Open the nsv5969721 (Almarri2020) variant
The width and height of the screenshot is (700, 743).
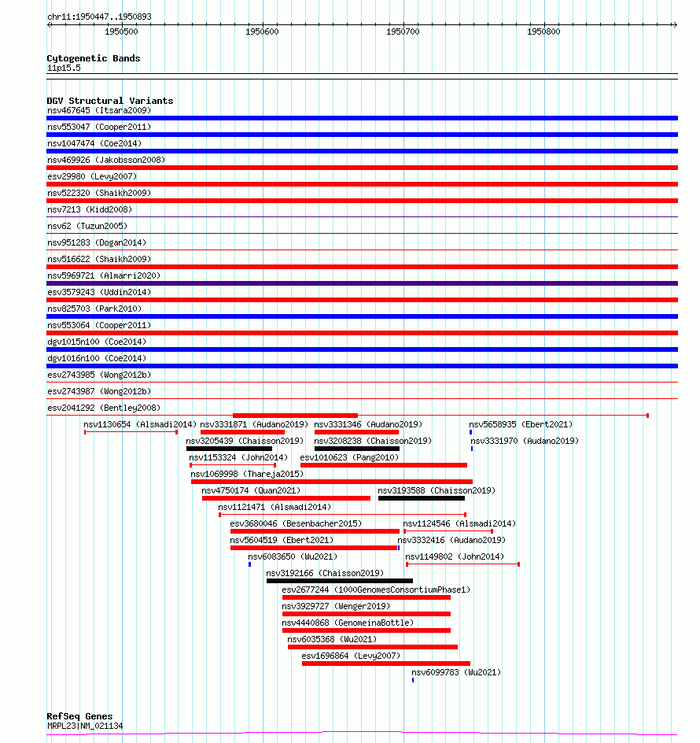pos(104,275)
